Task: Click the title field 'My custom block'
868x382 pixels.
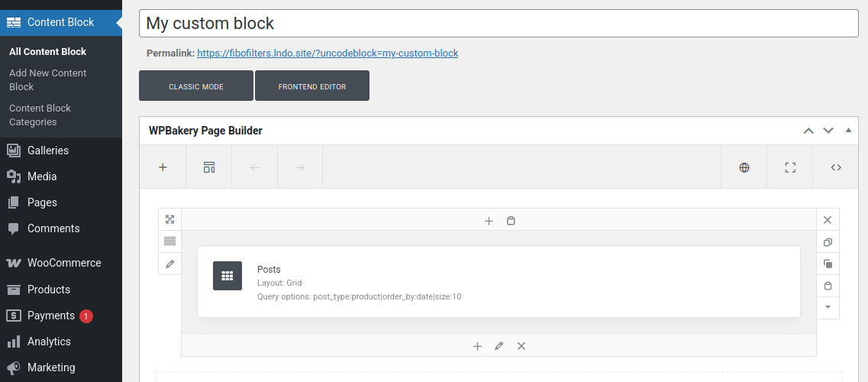Action: (x=499, y=23)
